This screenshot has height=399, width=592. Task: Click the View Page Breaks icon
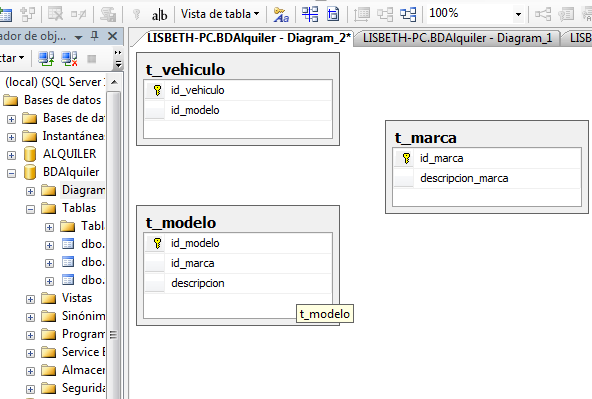pyautogui.click(x=310, y=14)
